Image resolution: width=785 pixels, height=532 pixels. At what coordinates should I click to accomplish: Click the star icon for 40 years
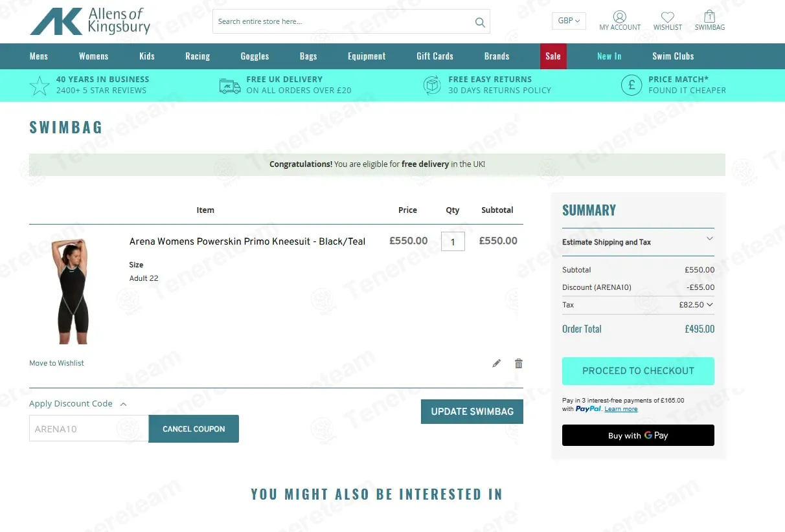click(x=40, y=85)
